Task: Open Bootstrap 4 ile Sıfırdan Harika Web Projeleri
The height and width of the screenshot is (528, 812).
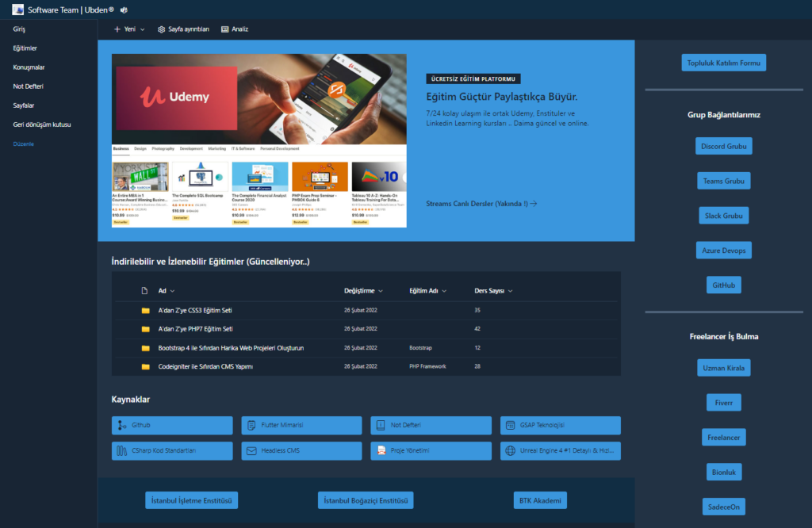Action: click(231, 348)
